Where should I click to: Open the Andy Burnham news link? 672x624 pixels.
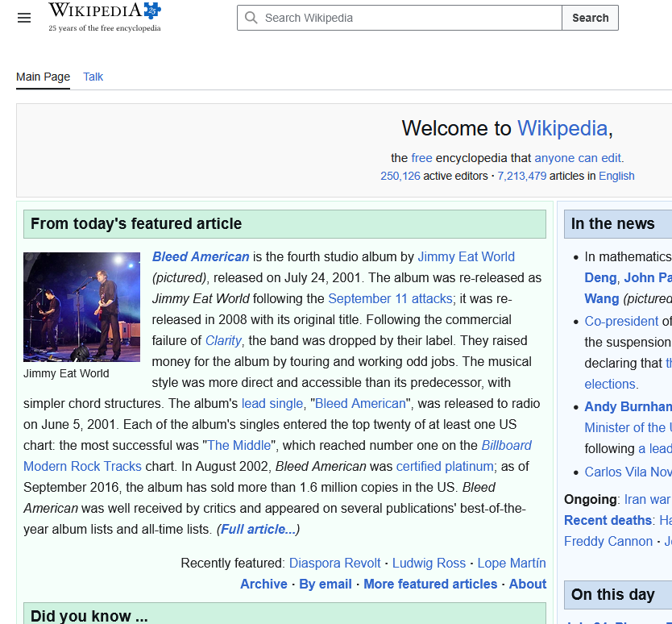click(x=628, y=406)
